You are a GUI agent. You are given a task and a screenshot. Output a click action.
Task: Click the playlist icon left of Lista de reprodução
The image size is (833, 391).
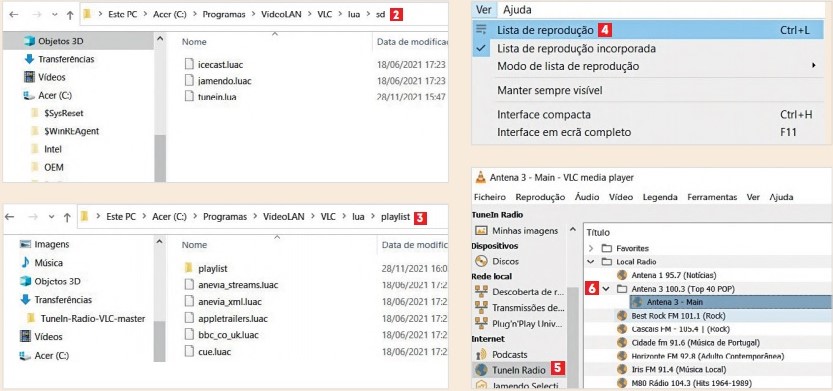tap(481, 30)
